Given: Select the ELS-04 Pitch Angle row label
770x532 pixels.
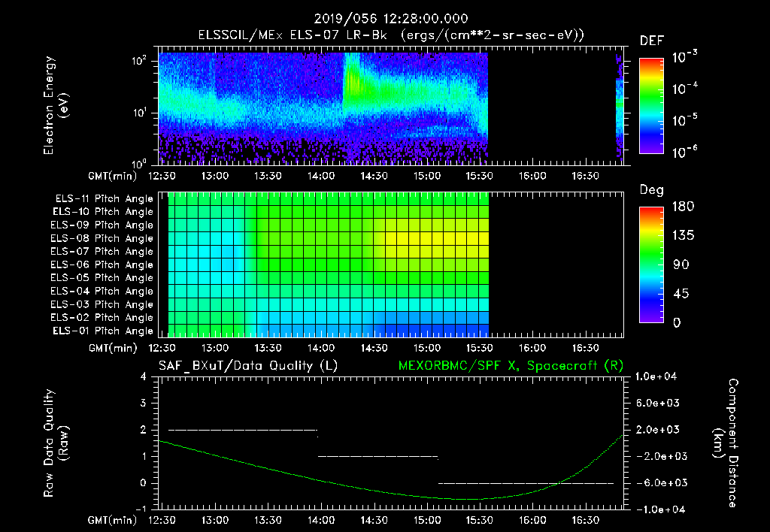Looking at the screenshot, I should 102,291.
